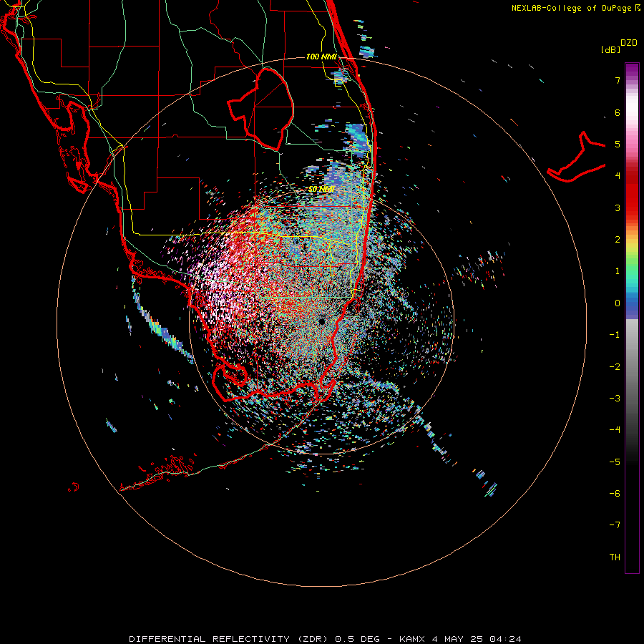
Task: Click the 4 MAY 25 04:24 timestamp
Action: pos(477,639)
